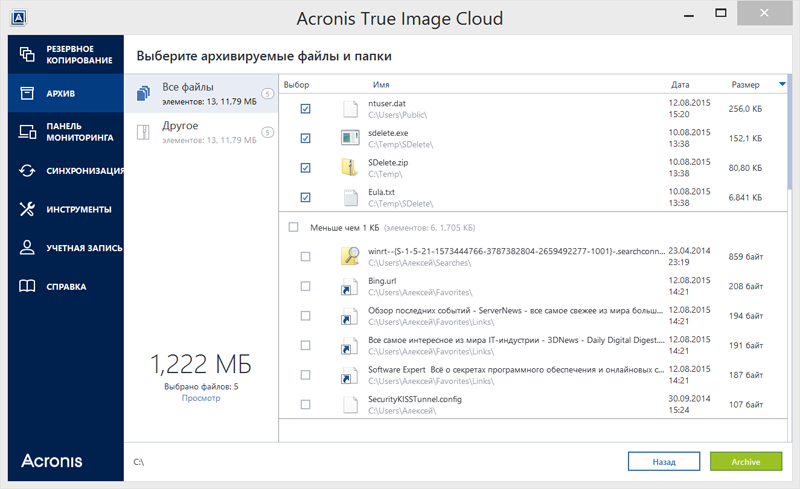
Task: Click the Acronis logo in sidebar
Action: (52, 461)
